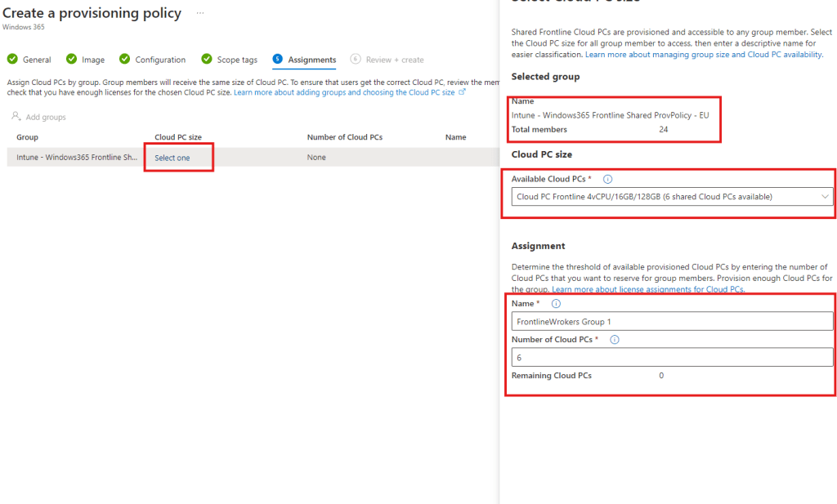Viewport: 837px width, 504px height.
Task: Click info icon beside Number of Cloud PCs
Action: 615,340
